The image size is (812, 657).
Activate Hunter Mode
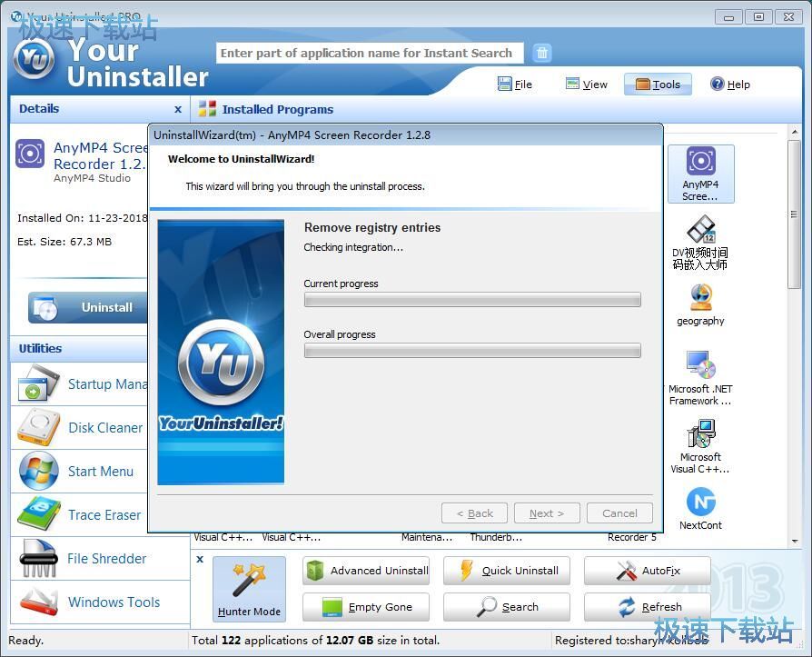[249, 589]
